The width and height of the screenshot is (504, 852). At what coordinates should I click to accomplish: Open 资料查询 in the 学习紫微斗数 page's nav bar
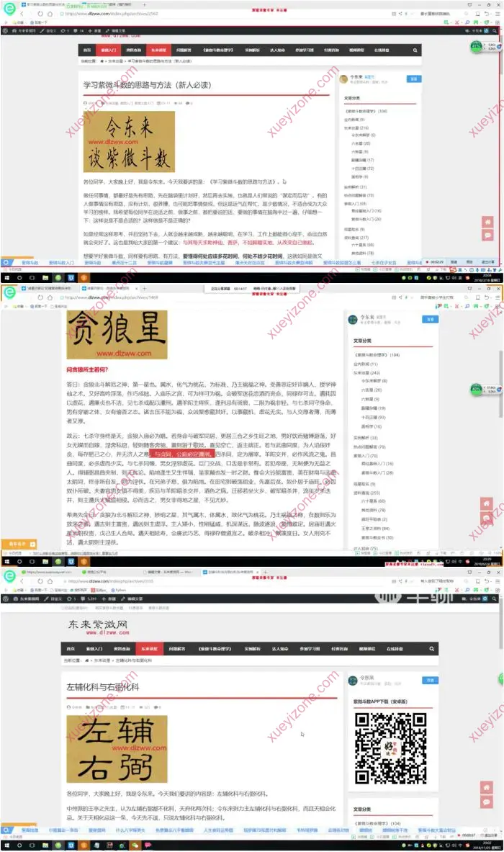(134, 50)
